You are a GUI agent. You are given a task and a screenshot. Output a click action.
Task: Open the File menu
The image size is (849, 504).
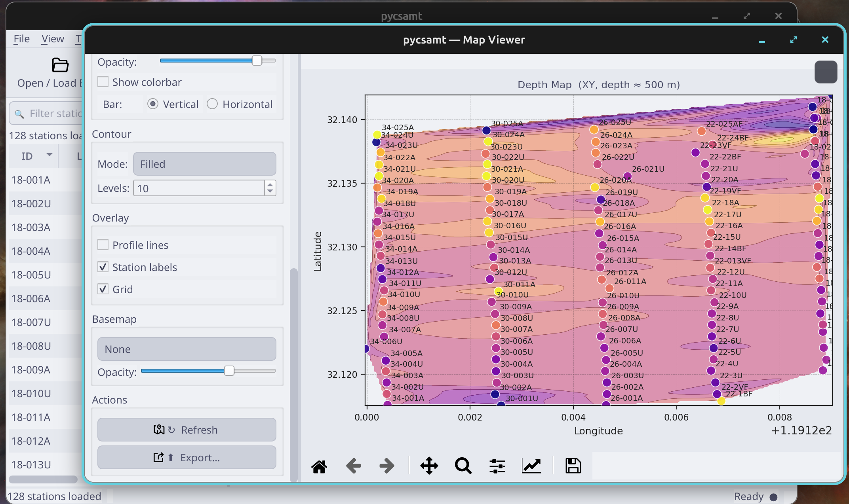tap(21, 39)
